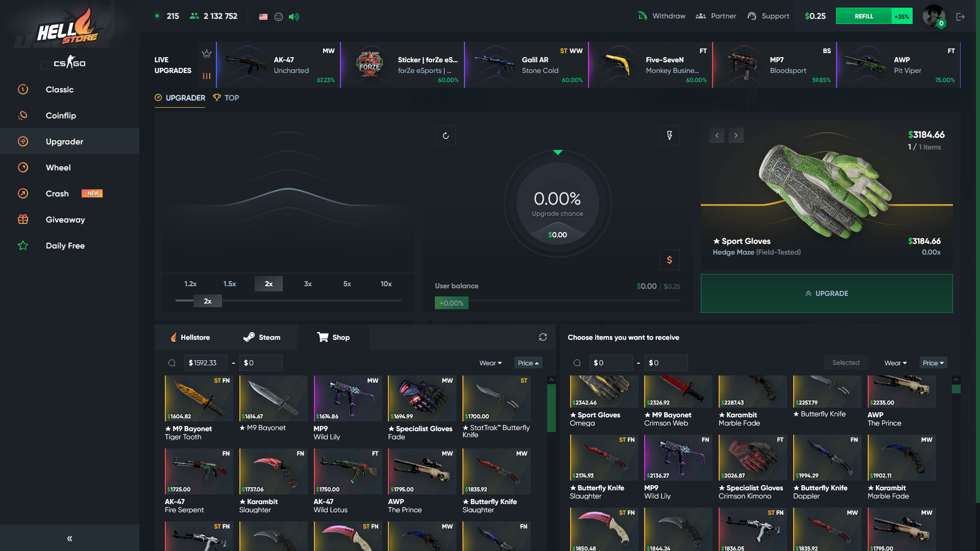Select the 3x multiplier
This screenshot has width=980, height=551.
[x=308, y=284]
